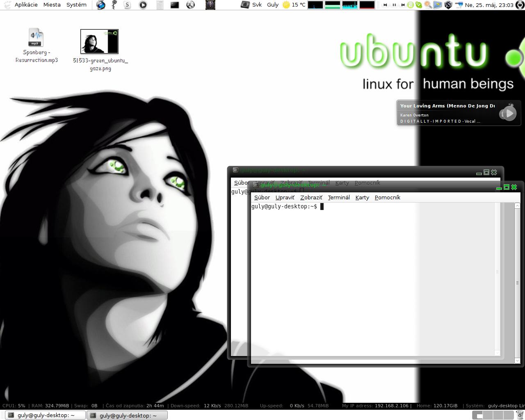525x420 pixels.
Task: Open the Aplikácie menu
Action: 26,5
